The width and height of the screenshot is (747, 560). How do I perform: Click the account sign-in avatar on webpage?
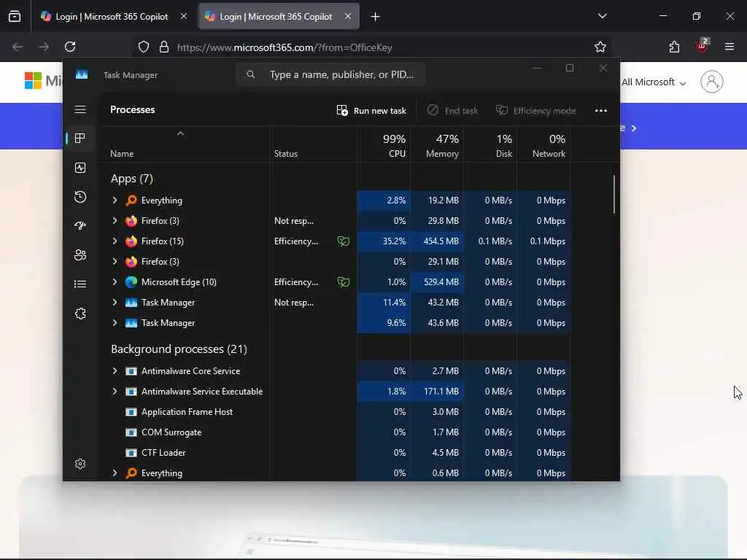(712, 82)
